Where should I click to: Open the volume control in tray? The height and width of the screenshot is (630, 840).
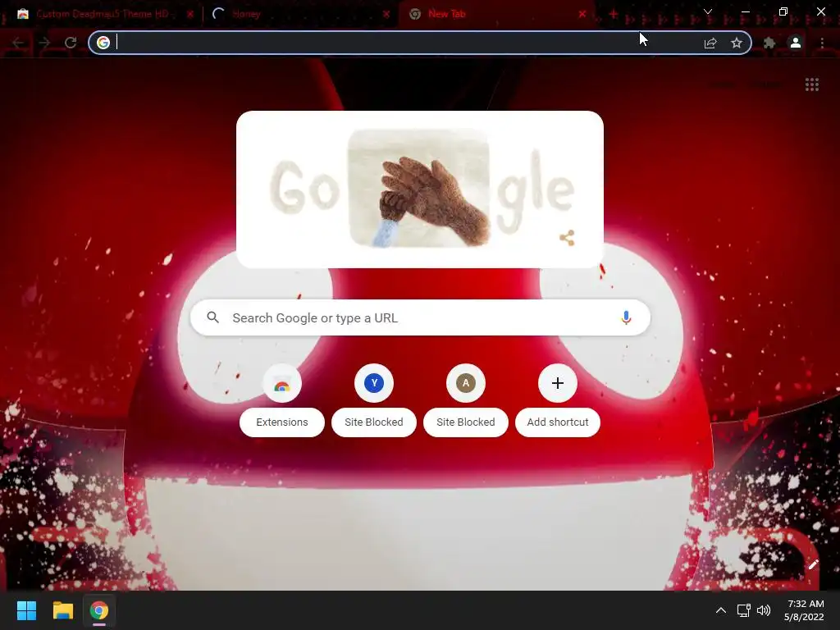pos(764,610)
